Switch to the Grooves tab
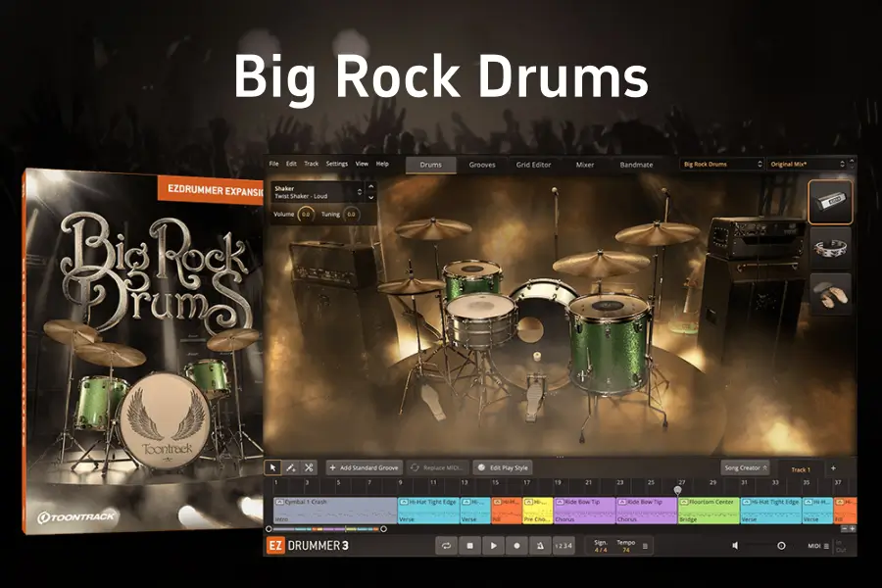The image size is (882, 588). tap(482, 165)
